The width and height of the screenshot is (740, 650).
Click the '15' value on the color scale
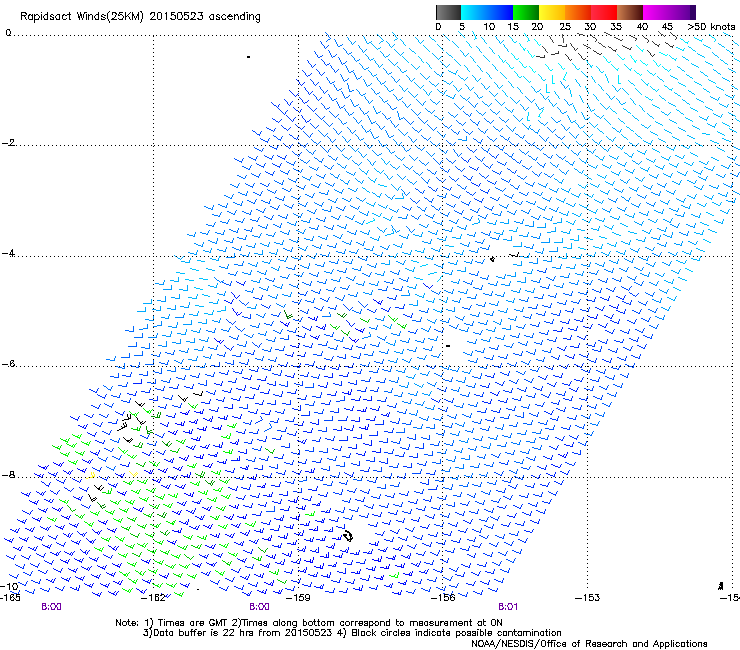tap(513, 27)
